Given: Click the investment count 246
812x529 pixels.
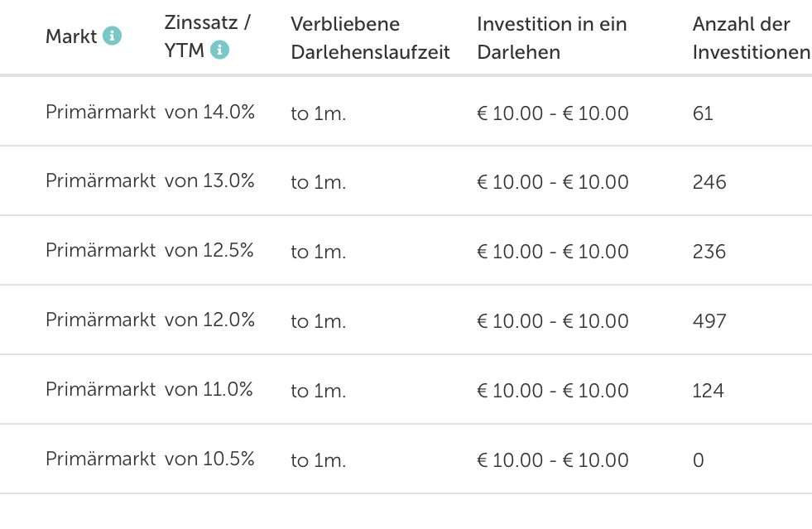Looking at the screenshot, I should pos(709,182).
